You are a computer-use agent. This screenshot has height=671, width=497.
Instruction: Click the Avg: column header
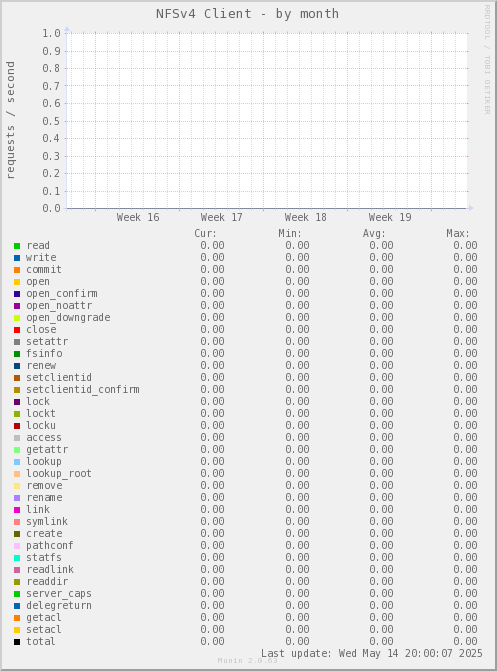point(374,234)
